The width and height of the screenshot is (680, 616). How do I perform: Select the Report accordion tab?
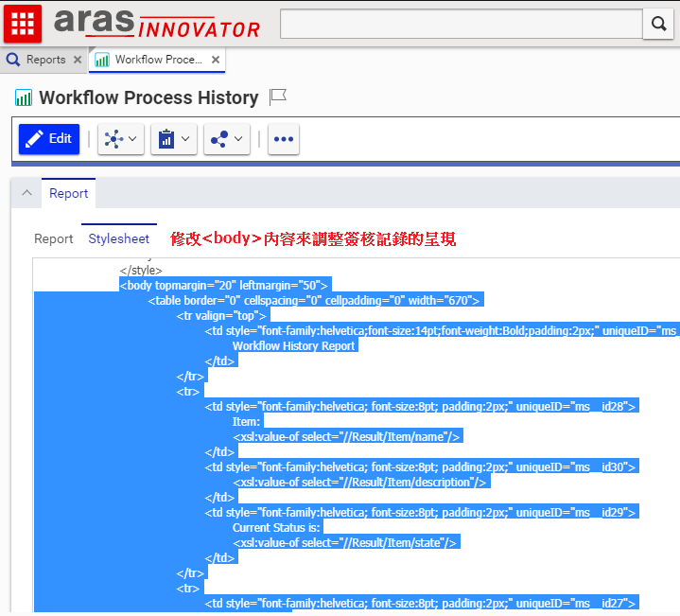(x=68, y=193)
